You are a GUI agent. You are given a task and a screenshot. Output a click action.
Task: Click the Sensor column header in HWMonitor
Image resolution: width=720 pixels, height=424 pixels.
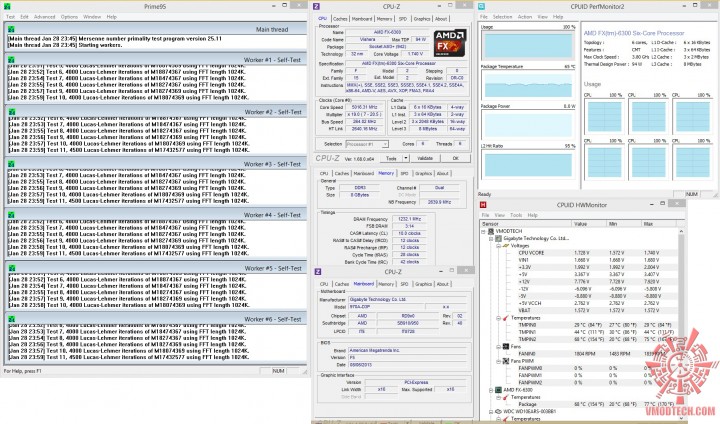pos(526,224)
